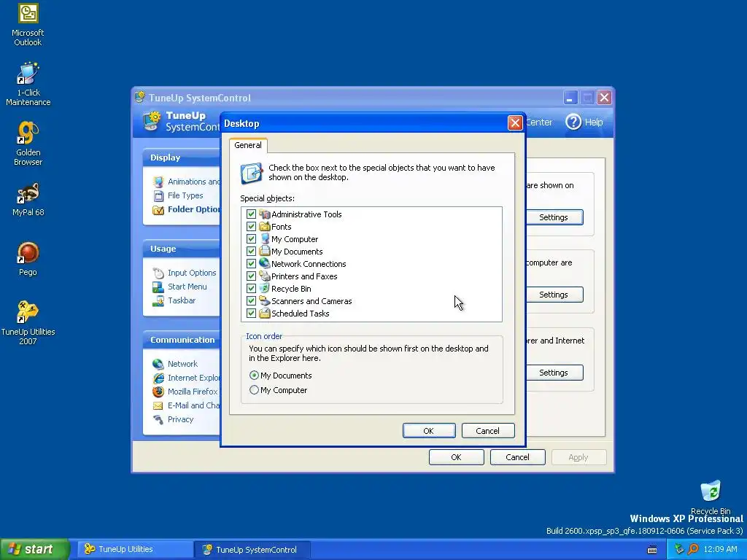Click the File Types sidebar icon
Image resolution: width=747 pixels, height=560 pixels.
pos(158,195)
